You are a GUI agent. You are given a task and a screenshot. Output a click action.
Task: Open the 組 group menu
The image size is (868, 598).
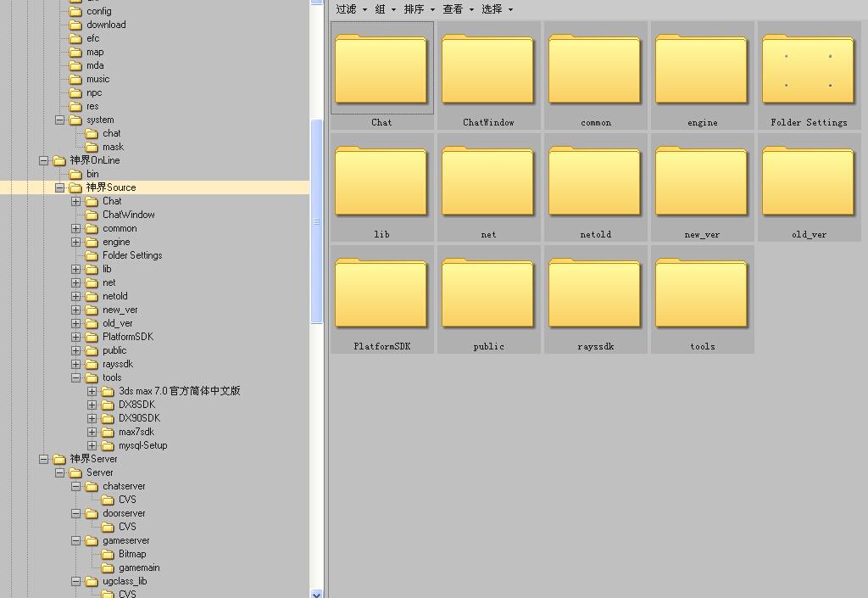pyautogui.click(x=386, y=8)
